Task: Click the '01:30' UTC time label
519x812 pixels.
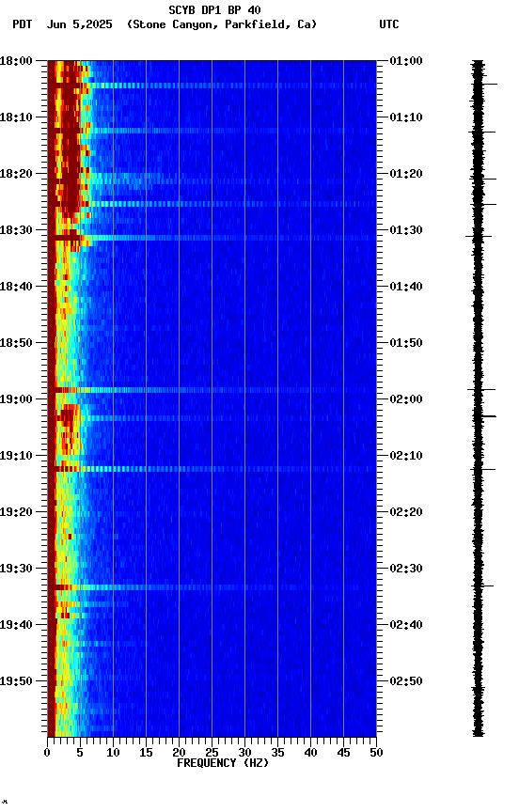Action: [x=406, y=230]
